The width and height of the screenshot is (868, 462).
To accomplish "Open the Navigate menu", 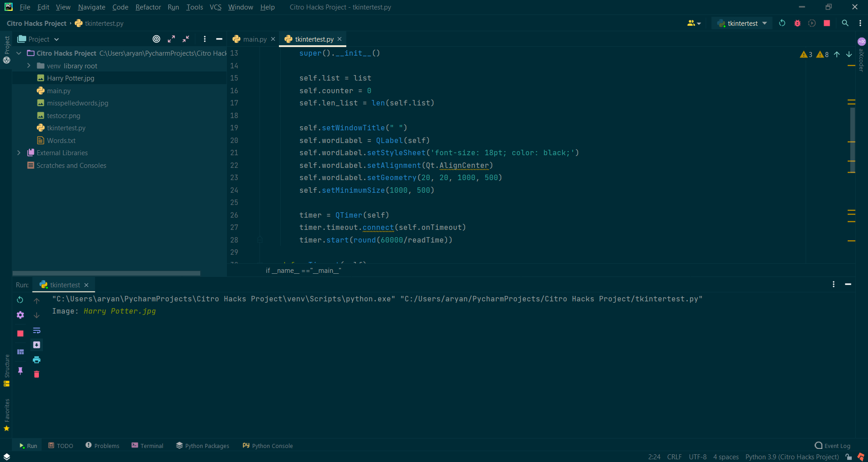I will 91,7.
